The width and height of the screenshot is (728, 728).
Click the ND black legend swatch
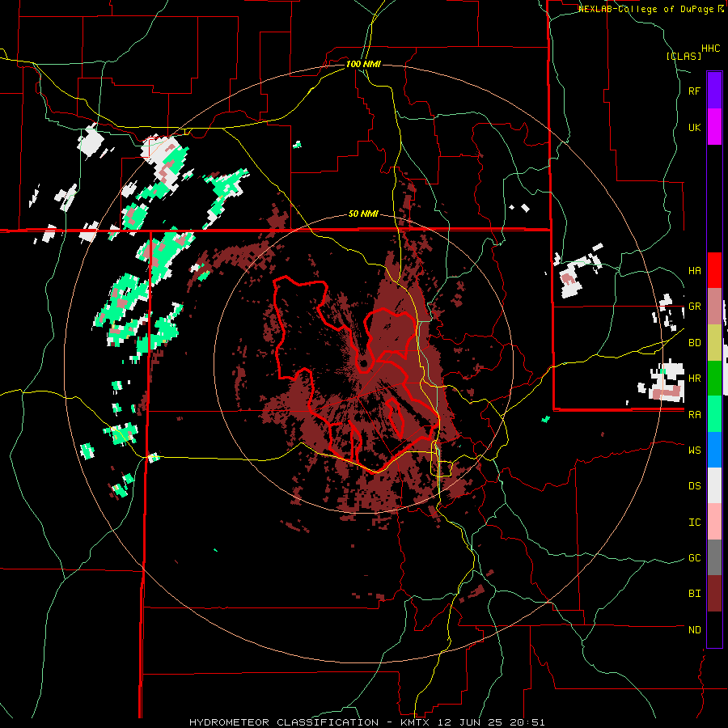[714, 629]
